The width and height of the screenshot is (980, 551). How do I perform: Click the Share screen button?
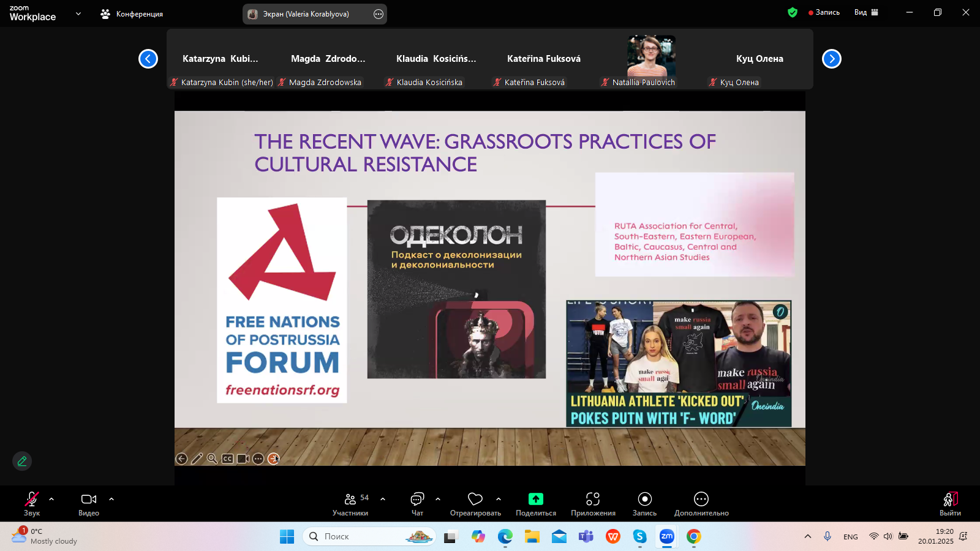535,503
